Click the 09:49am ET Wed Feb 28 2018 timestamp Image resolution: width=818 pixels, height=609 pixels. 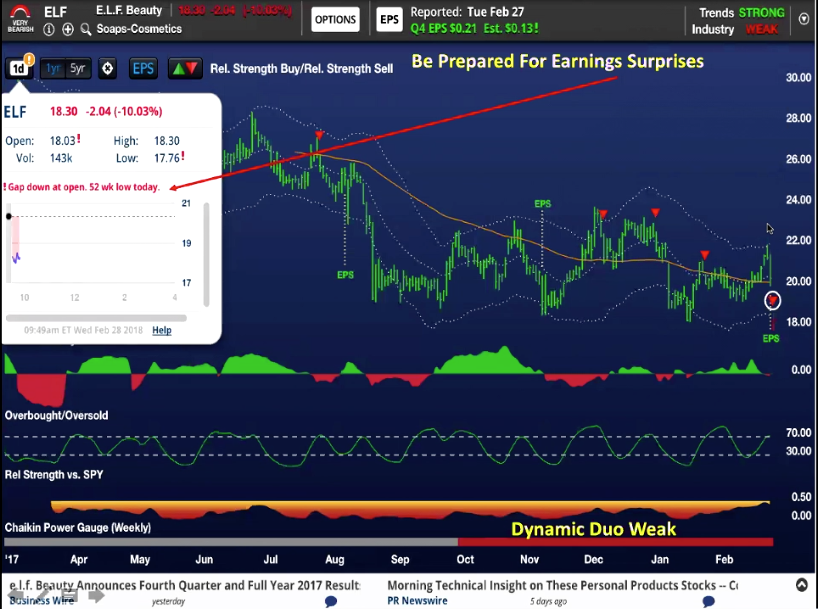[x=83, y=330]
